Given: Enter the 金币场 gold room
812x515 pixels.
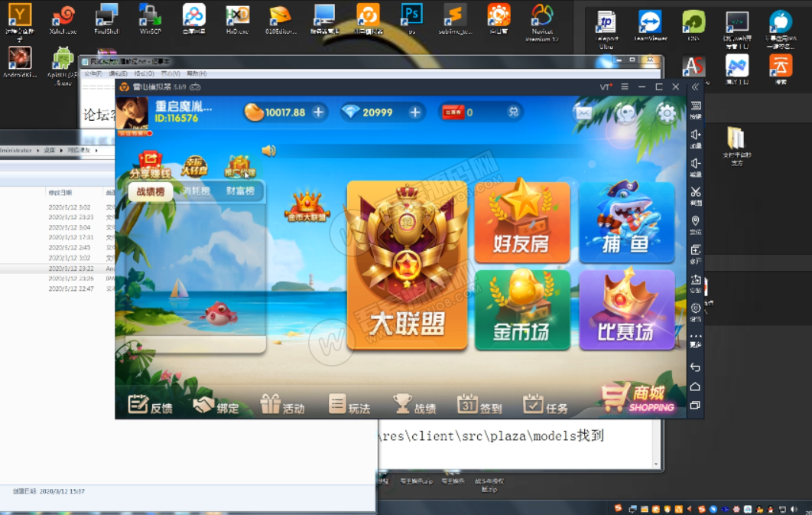Looking at the screenshot, I should (522, 309).
